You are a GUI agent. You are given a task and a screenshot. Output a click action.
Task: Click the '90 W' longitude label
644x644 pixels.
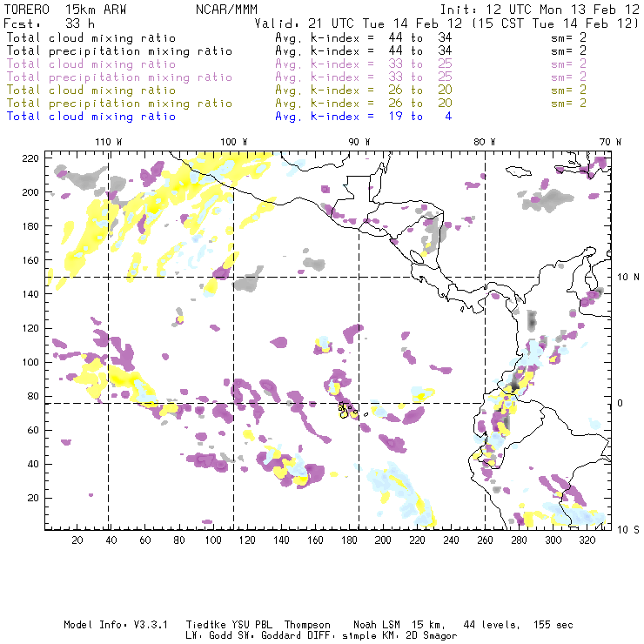359,142
